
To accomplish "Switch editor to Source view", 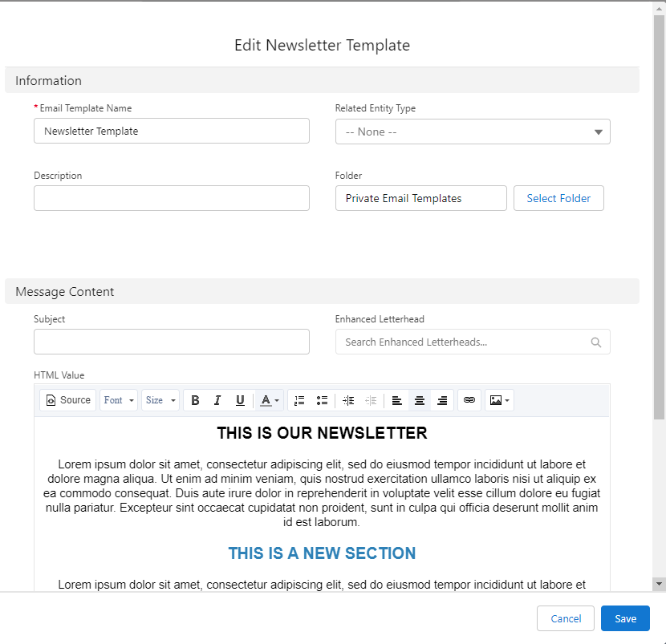I will 68,400.
